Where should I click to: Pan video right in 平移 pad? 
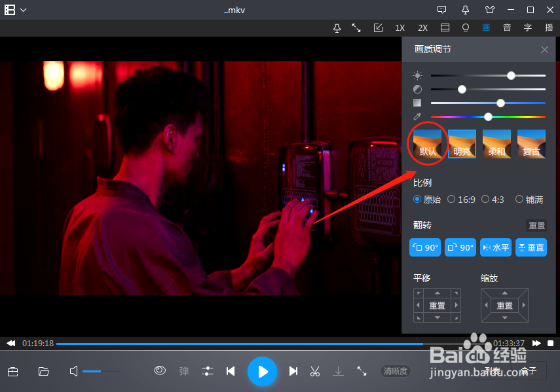[x=456, y=306]
